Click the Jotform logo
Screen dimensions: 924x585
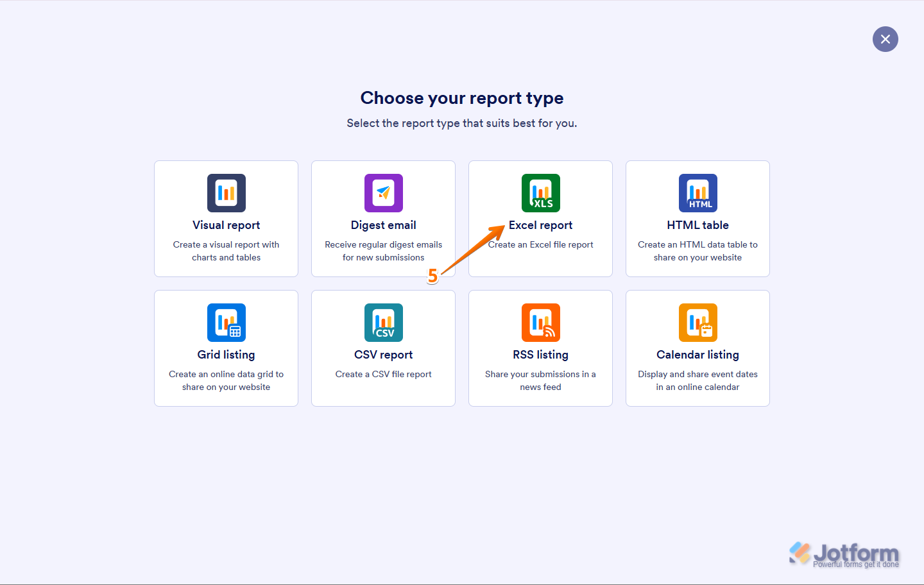(x=844, y=554)
